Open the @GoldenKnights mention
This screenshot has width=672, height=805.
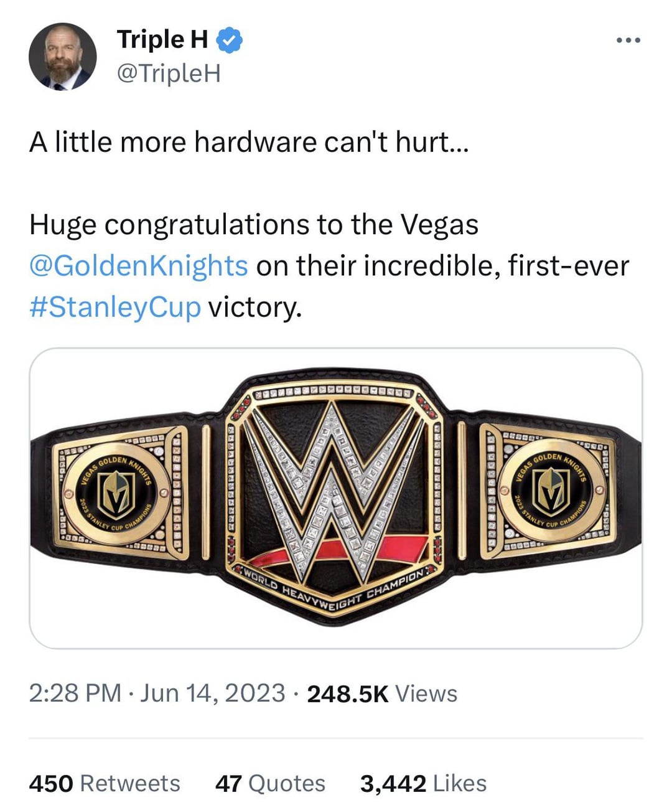point(139,266)
